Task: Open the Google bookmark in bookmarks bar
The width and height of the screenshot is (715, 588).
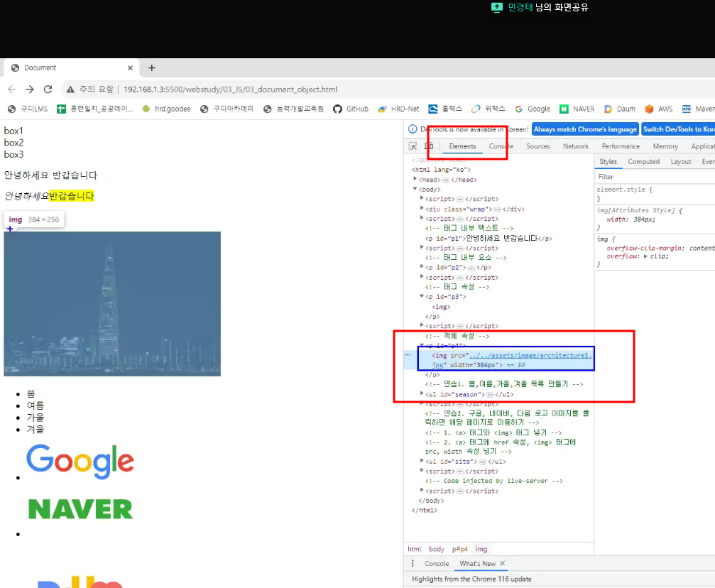Action: (x=533, y=109)
